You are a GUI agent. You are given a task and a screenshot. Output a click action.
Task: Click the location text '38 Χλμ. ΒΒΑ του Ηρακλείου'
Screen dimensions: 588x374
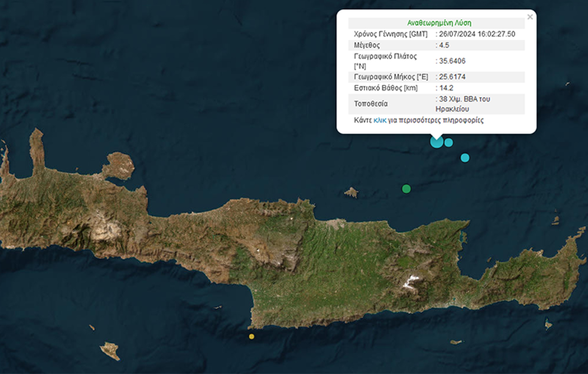463,104
